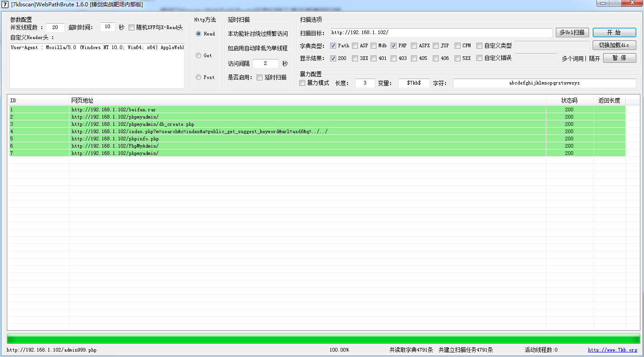Screen dimensions: 644x357
Task: Click the 多Url扫描 multi-URL scan button
Action: 572,33
